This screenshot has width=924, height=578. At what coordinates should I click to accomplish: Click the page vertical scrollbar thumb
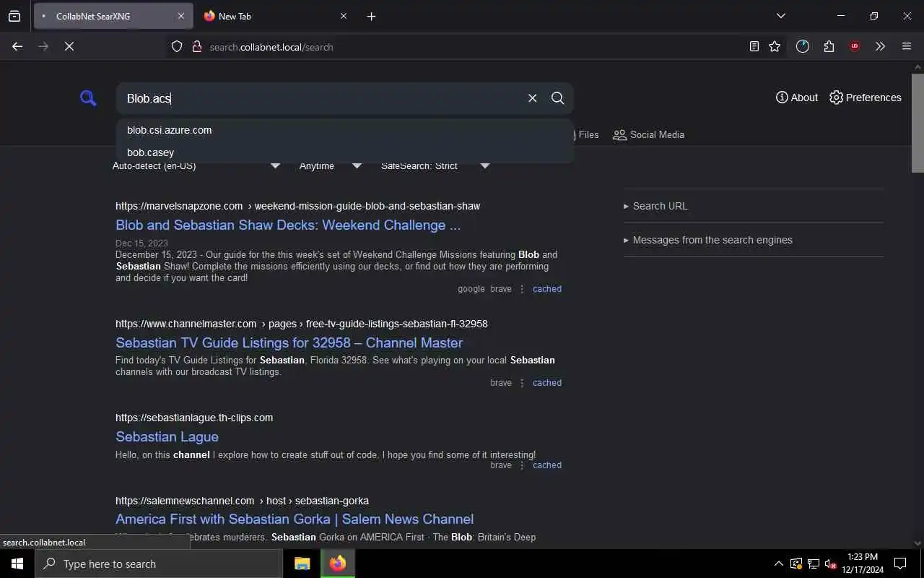918,122
